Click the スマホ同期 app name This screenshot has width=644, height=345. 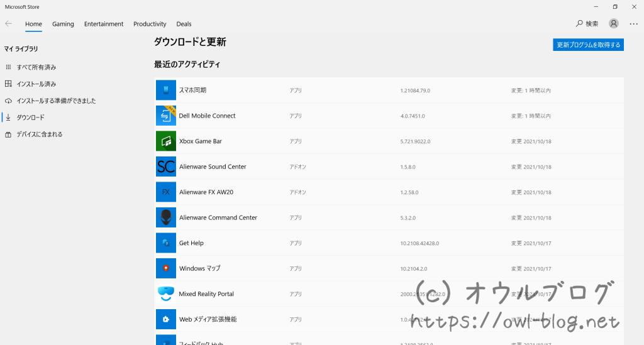pyautogui.click(x=192, y=90)
